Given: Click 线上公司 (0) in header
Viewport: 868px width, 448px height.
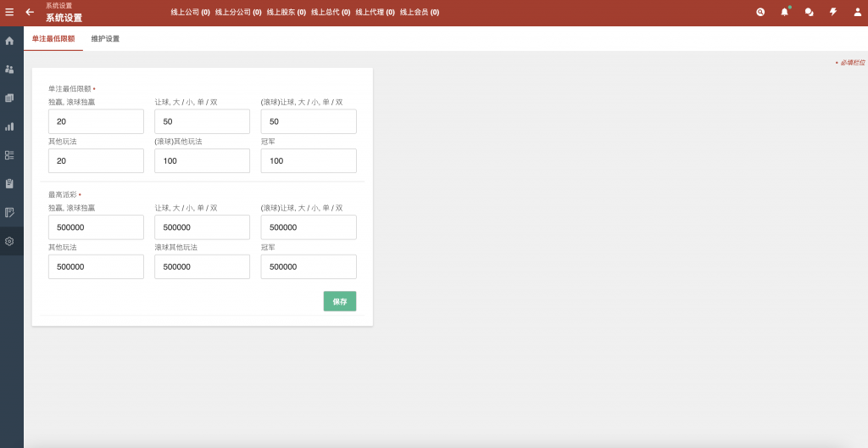Looking at the screenshot, I should (190, 13).
